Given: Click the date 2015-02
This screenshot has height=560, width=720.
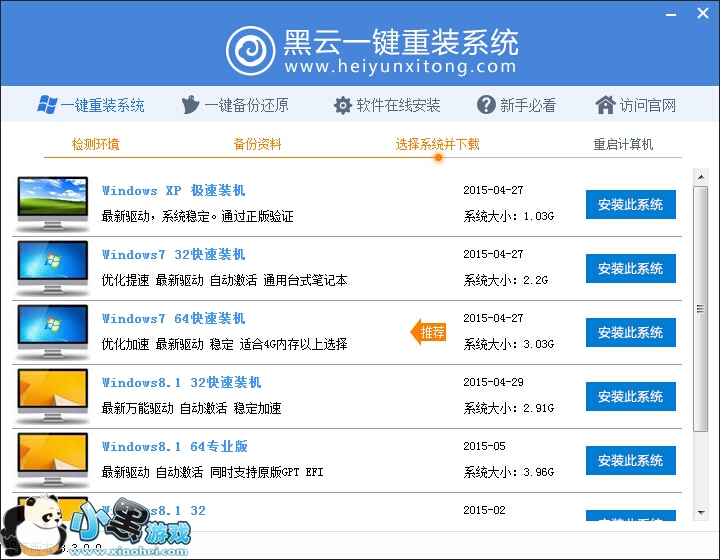Looking at the screenshot, I should (x=484, y=510).
